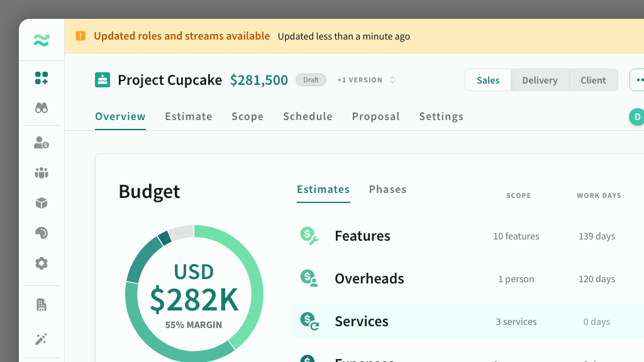The width and height of the screenshot is (644, 362).
Task: Click the cube box icon in sidebar
Action: point(42,203)
